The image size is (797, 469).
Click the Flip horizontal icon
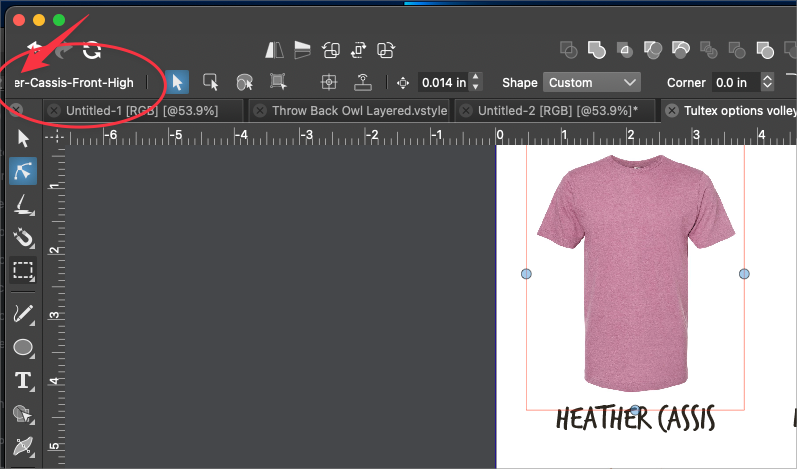275,50
